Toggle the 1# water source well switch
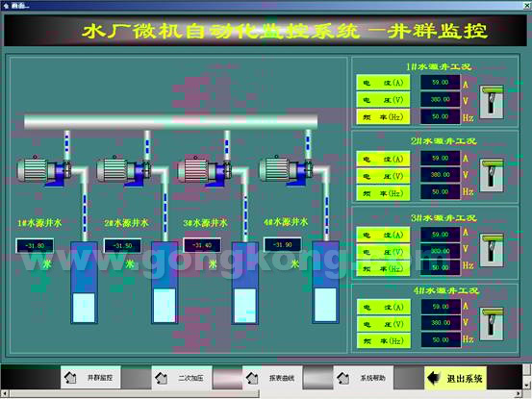532x399 pixels. (492, 102)
